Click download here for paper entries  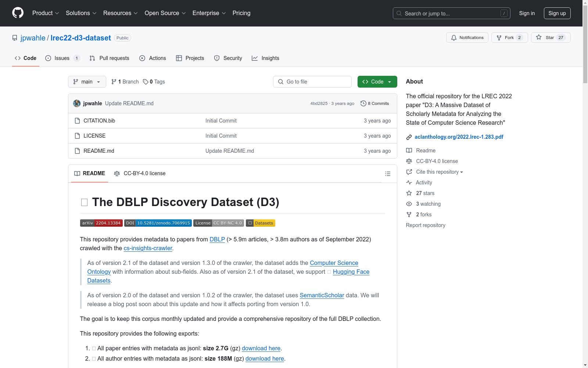click(x=261, y=348)
